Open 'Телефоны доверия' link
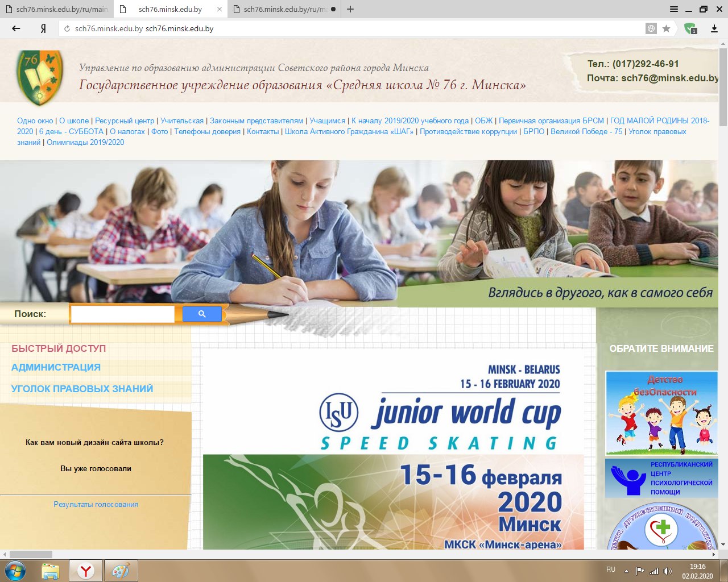Image resolution: width=728 pixels, height=582 pixels. (x=207, y=131)
